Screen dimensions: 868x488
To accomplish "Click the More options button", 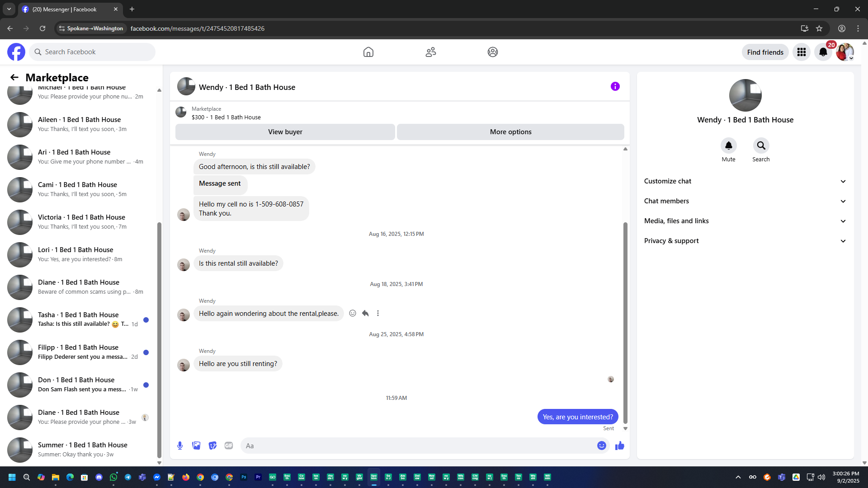I will pyautogui.click(x=510, y=132).
